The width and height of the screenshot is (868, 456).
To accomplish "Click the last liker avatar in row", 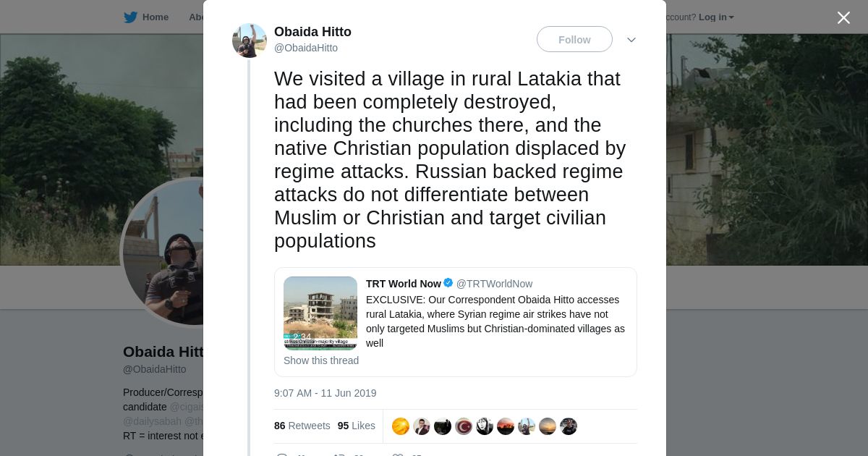I will click(569, 426).
